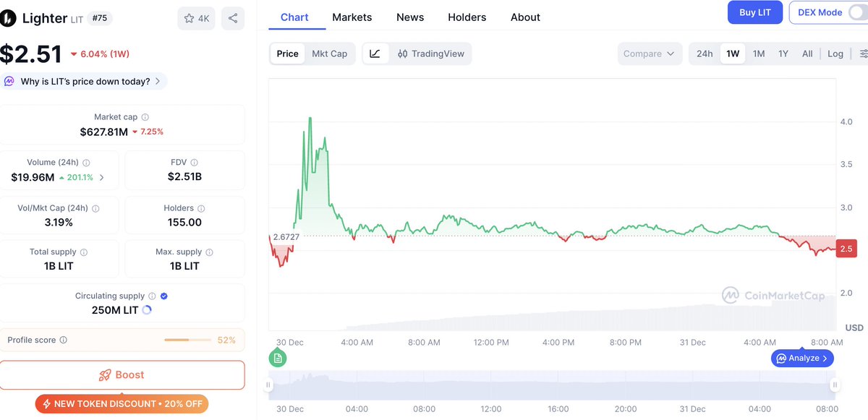Viewport: 868px width, 420px height.
Task: Open info icon next to Vol/Mkt Cap (24h)
Action: (x=95, y=208)
